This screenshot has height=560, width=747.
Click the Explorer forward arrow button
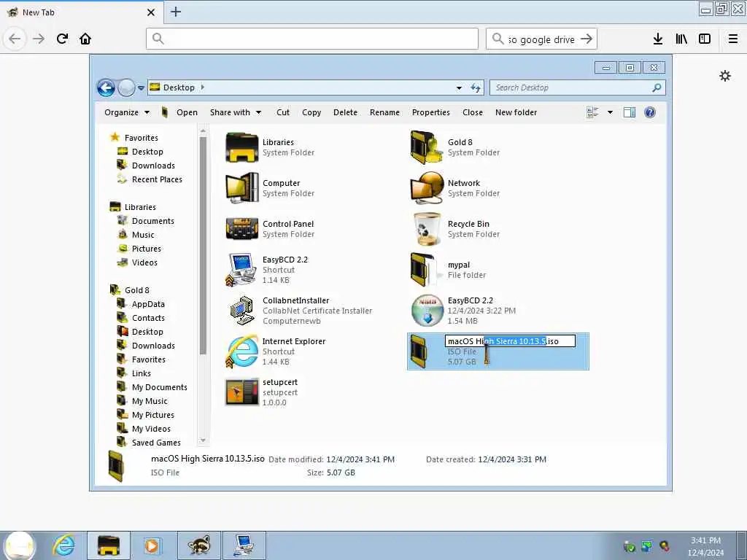pyautogui.click(x=126, y=88)
